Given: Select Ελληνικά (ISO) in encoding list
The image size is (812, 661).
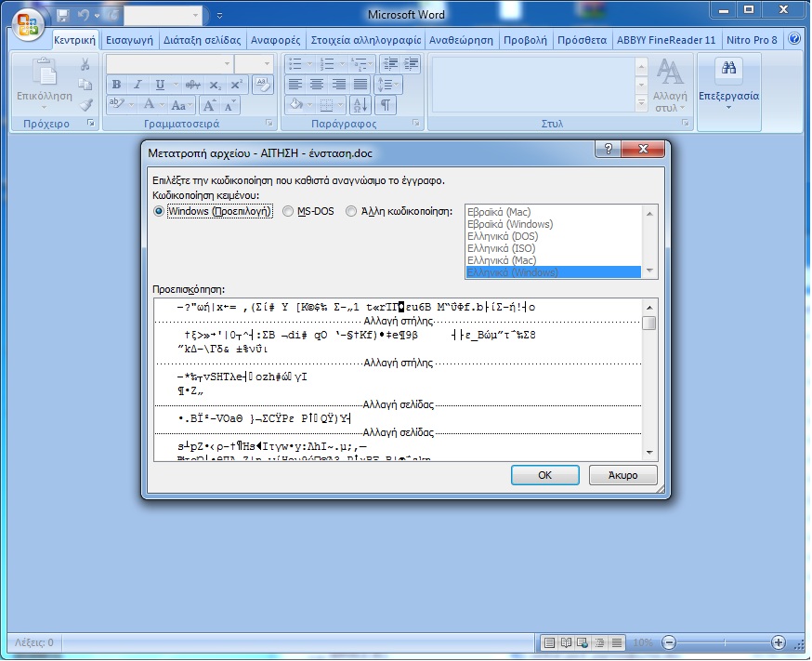Looking at the screenshot, I should point(501,248).
